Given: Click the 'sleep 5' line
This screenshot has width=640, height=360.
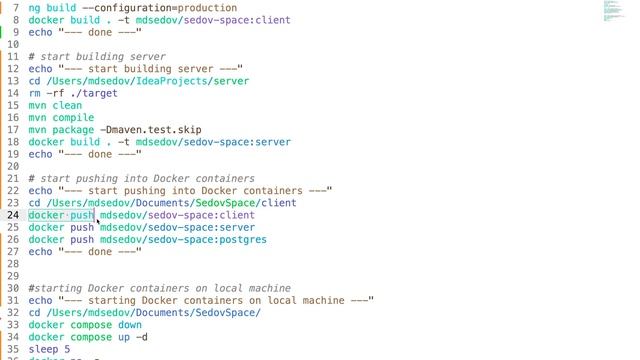Looking at the screenshot, I should 49,349.
